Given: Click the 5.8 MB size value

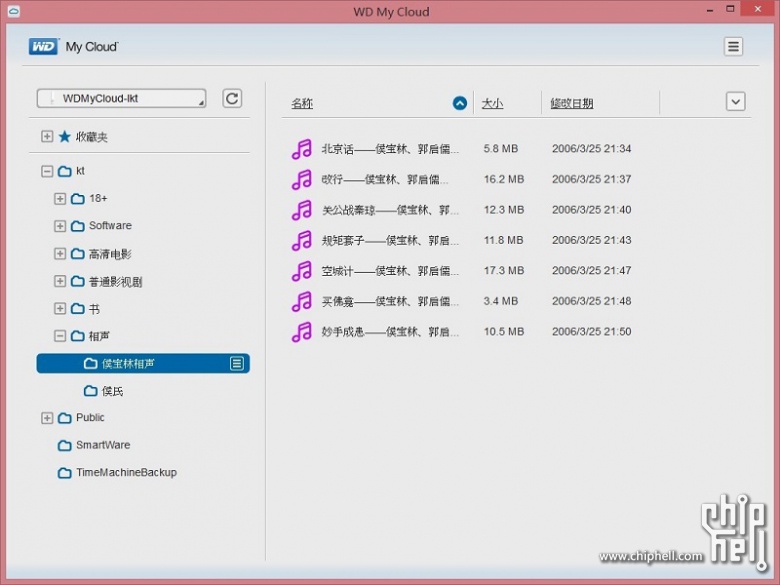Looking at the screenshot, I should pos(500,149).
